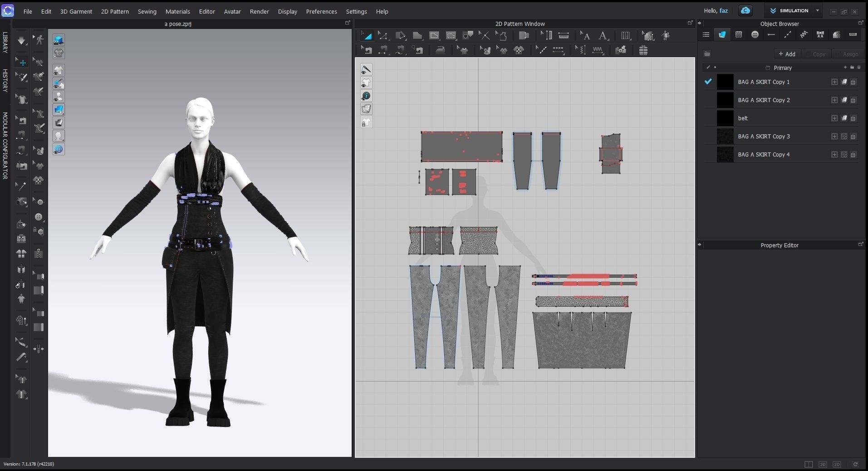This screenshot has width=868, height=471.
Task: Toggle show avatar in 3D viewport
Action: (59, 97)
